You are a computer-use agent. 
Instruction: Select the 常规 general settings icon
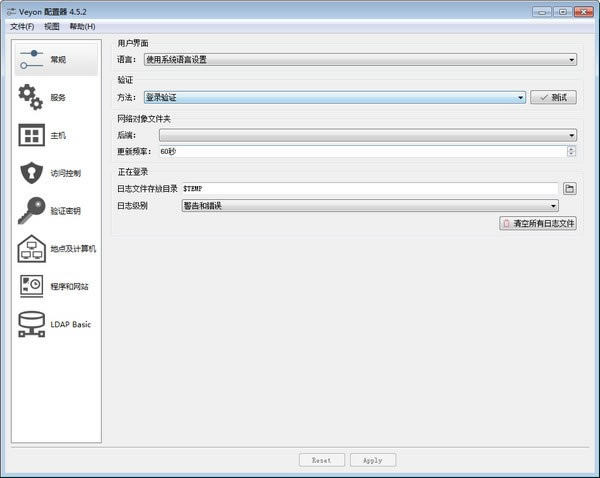pyautogui.click(x=31, y=59)
